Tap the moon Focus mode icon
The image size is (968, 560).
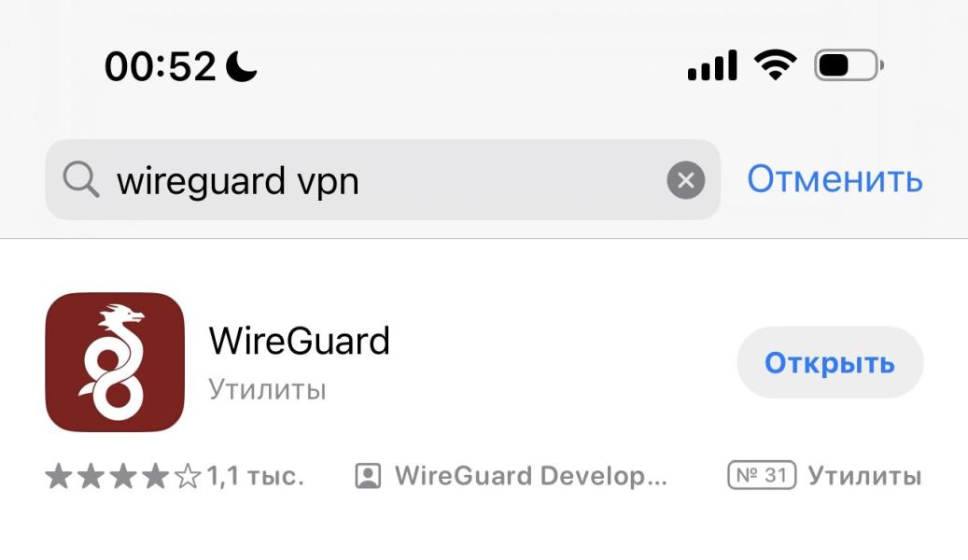[x=242, y=66]
